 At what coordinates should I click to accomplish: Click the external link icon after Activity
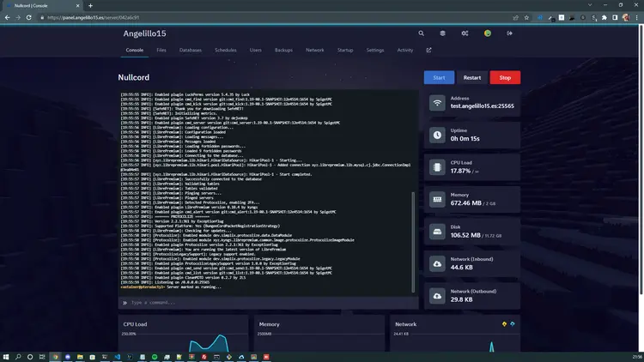[429, 50]
